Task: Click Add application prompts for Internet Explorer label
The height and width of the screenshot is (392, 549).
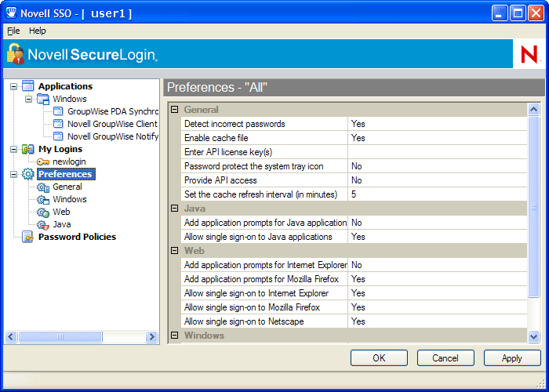Action: (265, 265)
